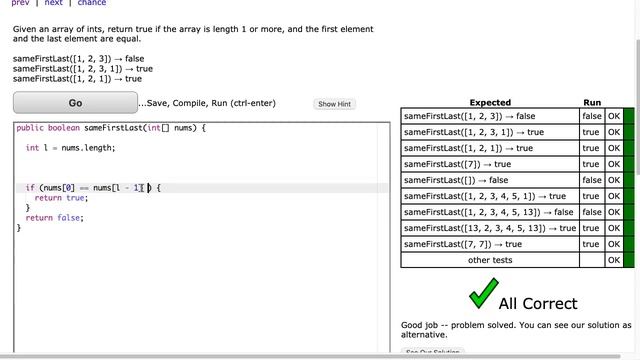Click the Run column header

tap(592, 102)
